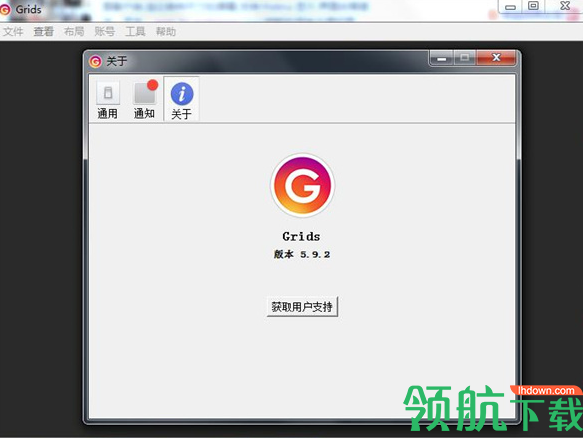Close the 关于 dialog
The image size is (583, 438).
pyautogui.click(x=496, y=58)
